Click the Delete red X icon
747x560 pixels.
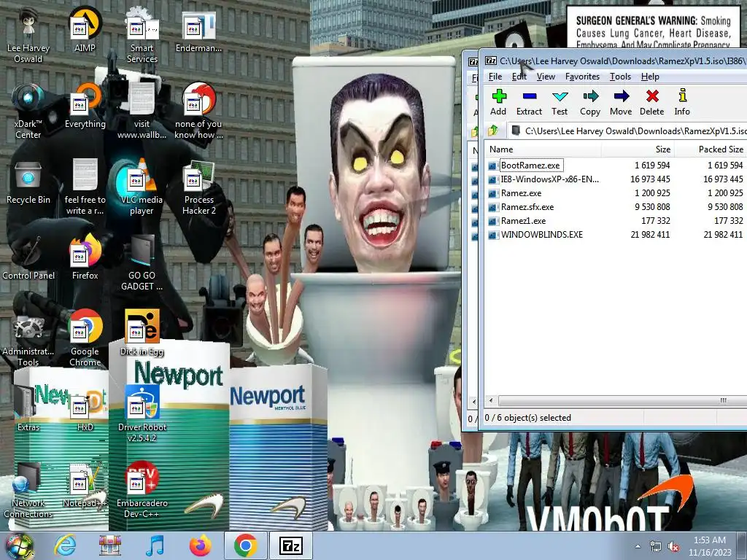coord(651,102)
